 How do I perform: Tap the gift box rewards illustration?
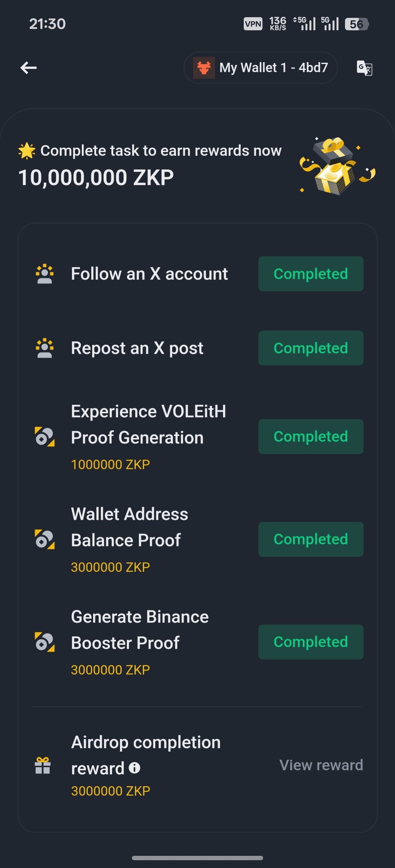(337, 166)
